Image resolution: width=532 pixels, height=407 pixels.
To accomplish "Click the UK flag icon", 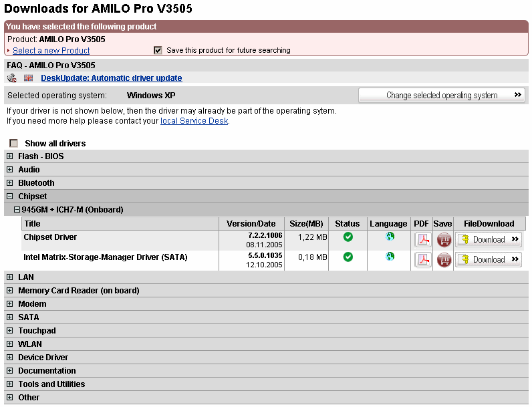I will [x=28, y=78].
